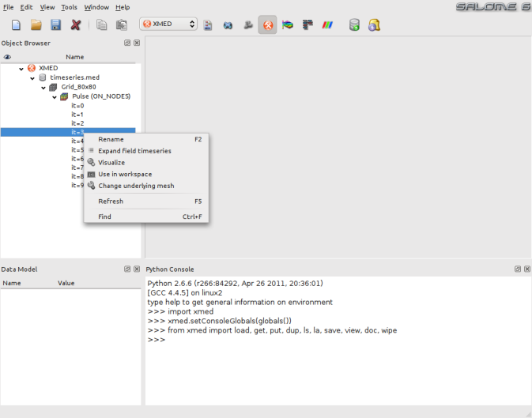Image resolution: width=532 pixels, height=418 pixels.
Task: Select the it=9 timestep
Action: [x=77, y=185]
